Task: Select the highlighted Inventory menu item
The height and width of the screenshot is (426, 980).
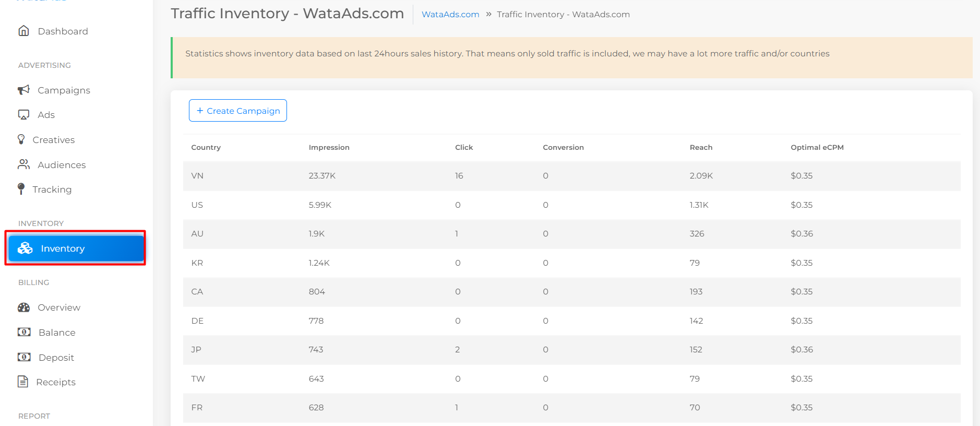Action: 76,249
